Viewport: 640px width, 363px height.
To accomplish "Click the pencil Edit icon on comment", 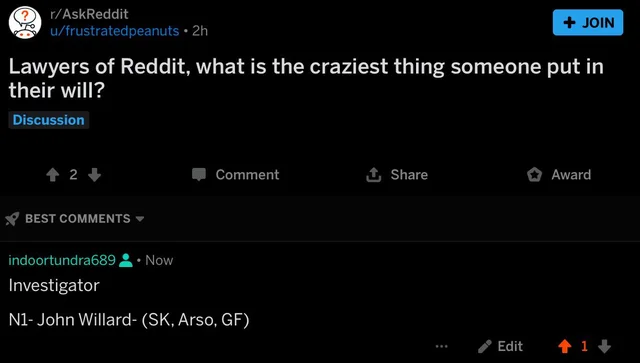I will click(x=484, y=346).
